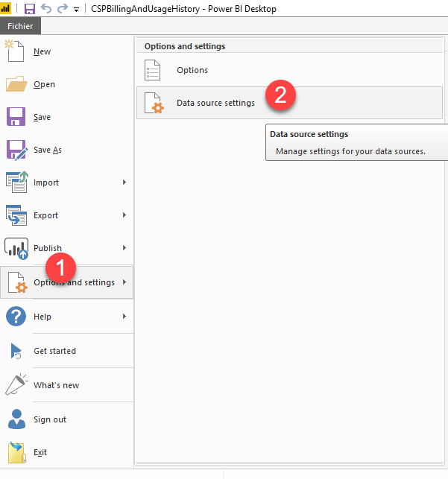The height and width of the screenshot is (479, 448).
Task: Click the Power BI logo icon
Action: 5,8
